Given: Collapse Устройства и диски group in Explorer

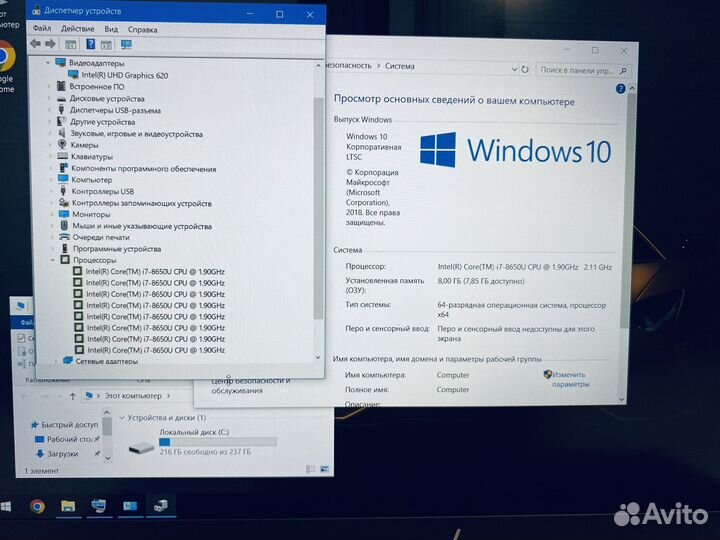Looking at the screenshot, I should (122, 417).
